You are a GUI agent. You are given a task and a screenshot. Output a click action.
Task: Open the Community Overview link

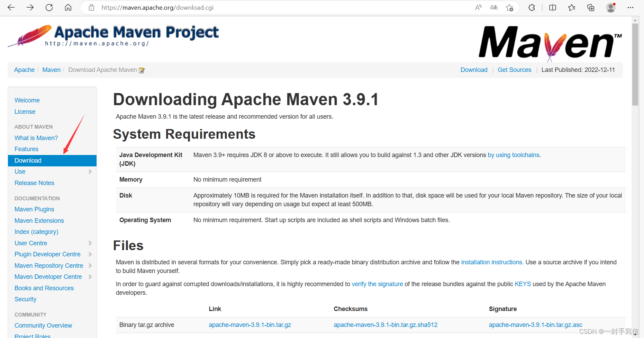43,326
